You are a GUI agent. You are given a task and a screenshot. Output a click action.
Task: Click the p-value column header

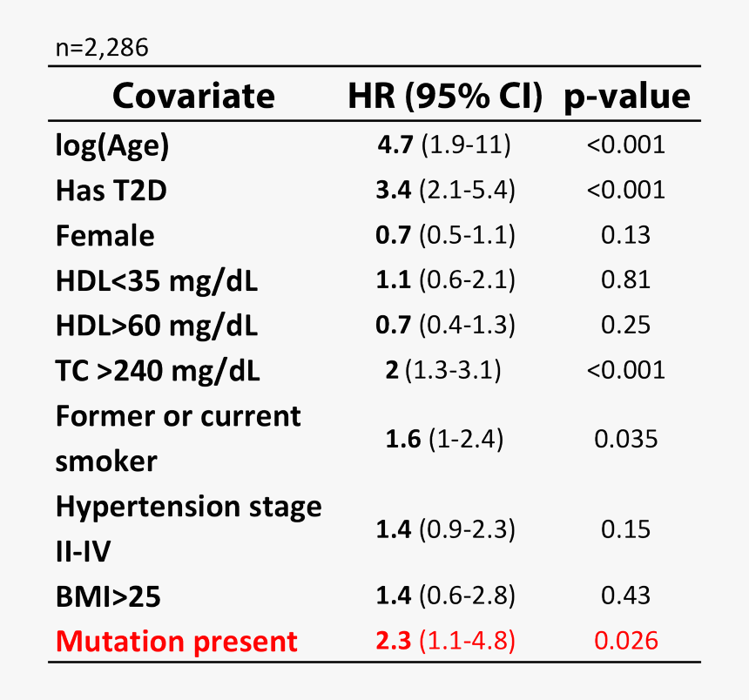[x=626, y=96]
